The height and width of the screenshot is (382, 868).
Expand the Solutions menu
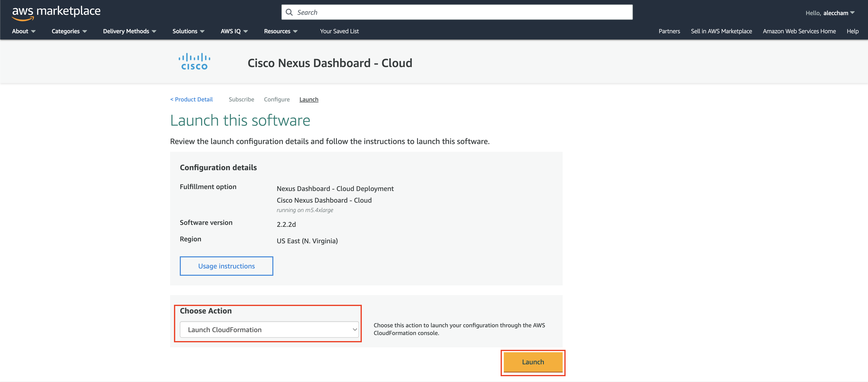pos(188,31)
